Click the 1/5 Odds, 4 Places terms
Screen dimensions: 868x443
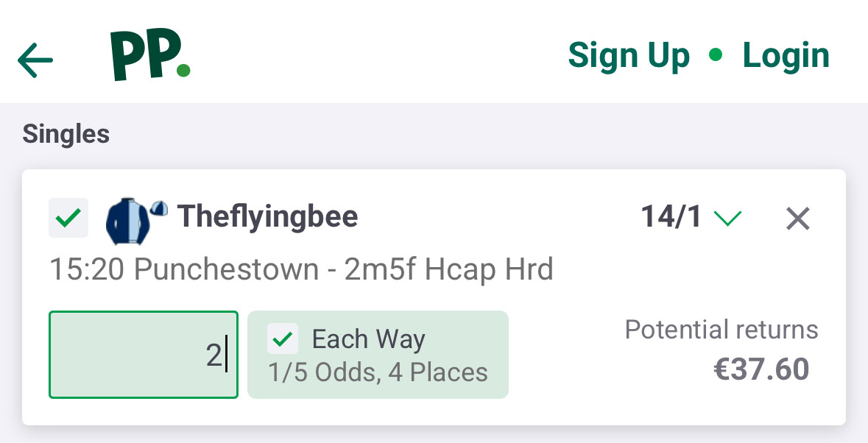(378, 372)
